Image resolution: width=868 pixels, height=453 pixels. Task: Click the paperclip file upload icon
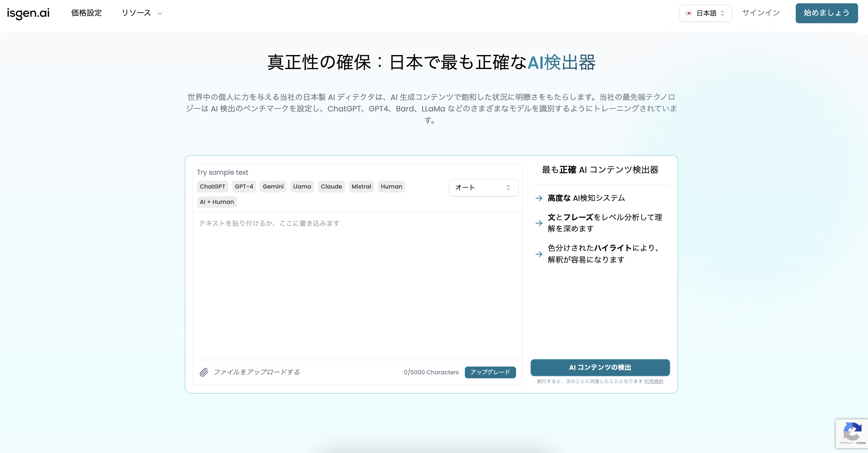204,372
